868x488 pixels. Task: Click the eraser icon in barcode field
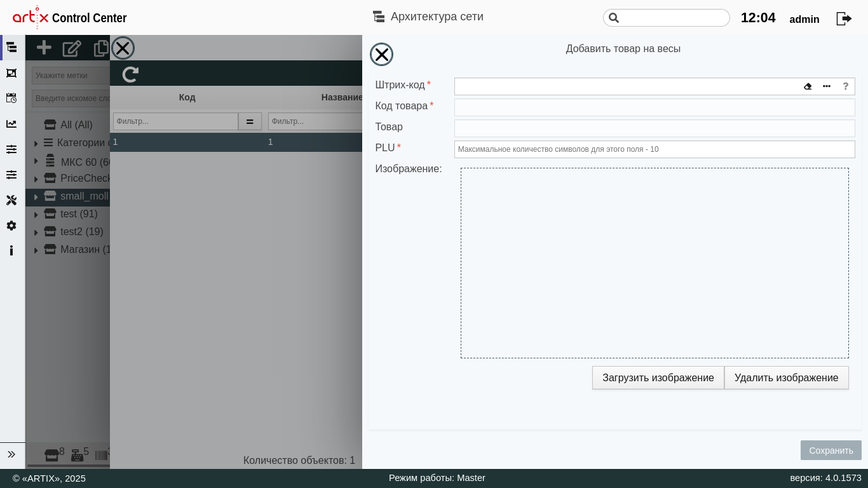click(x=808, y=86)
